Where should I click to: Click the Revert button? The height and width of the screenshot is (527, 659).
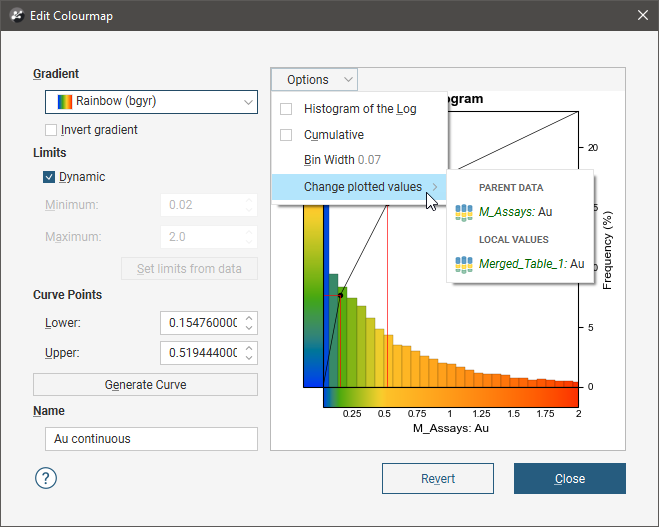click(x=438, y=479)
